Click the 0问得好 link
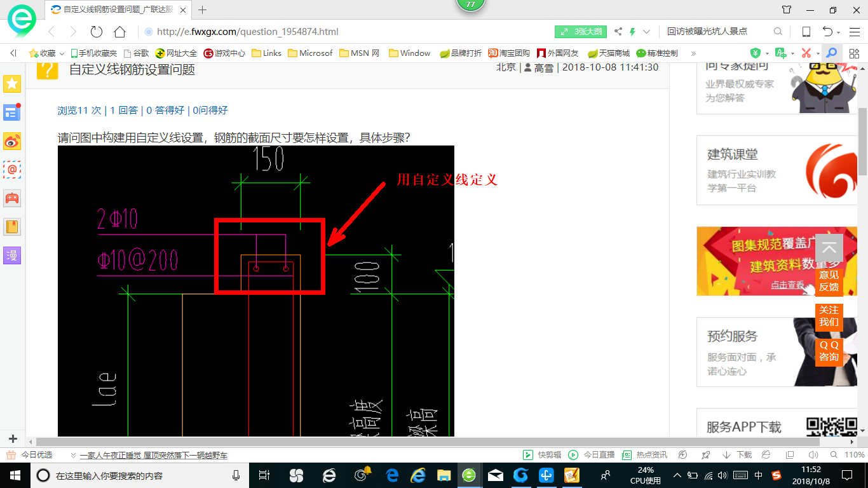Screen dimensions: 868x488 click(x=210, y=111)
